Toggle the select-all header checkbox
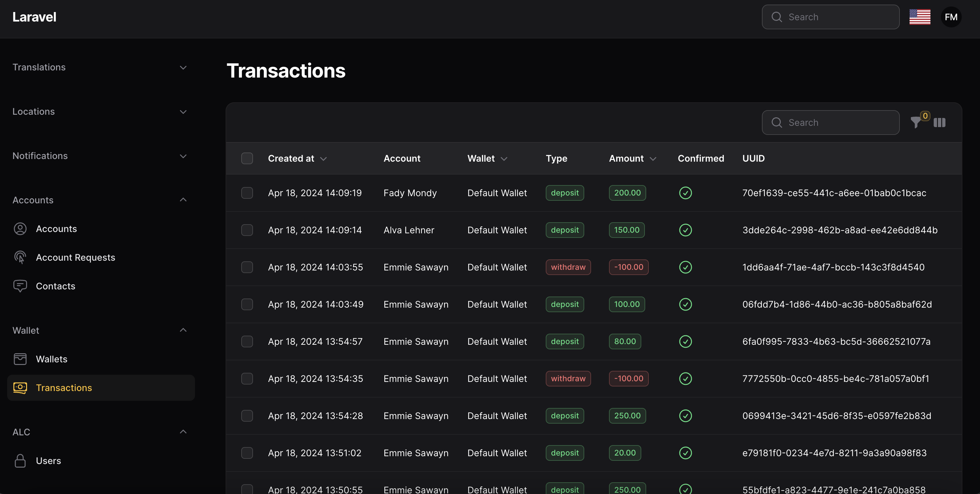The image size is (980, 494). (247, 158)
